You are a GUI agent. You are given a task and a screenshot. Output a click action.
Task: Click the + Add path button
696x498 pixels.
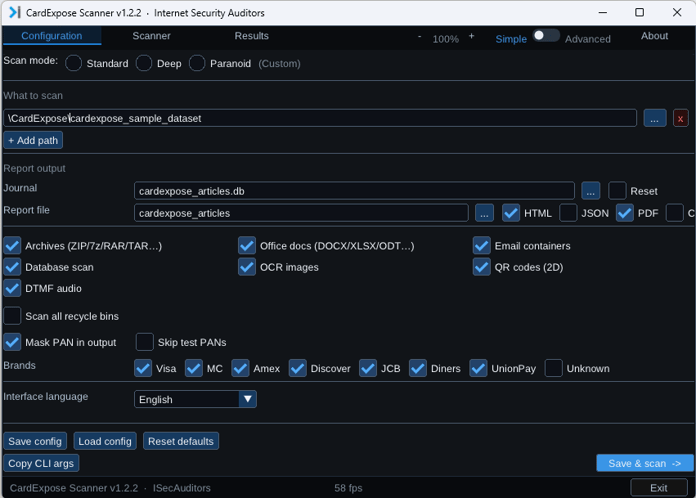[x=33, y=140]
